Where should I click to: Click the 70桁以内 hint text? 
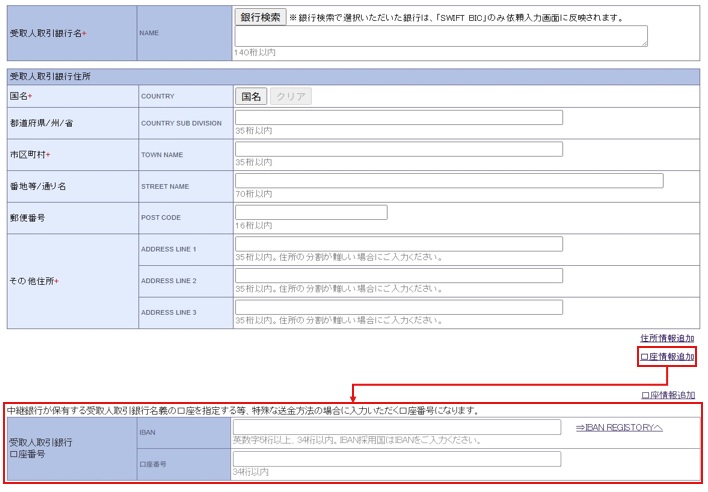(x=253, y=194)
